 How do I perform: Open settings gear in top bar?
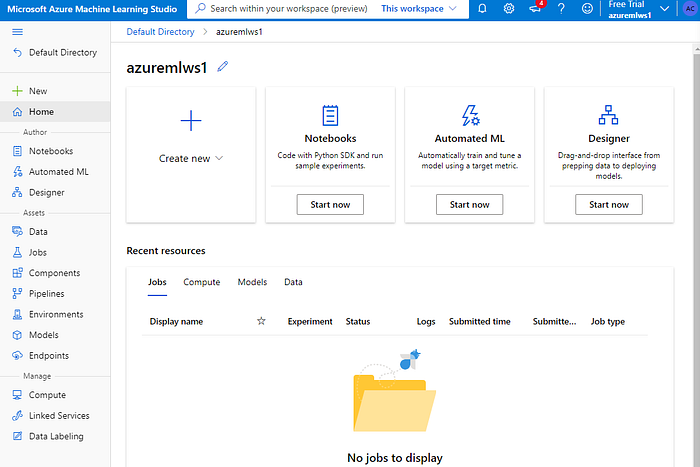pyautogui.click(x=508, y=8)
